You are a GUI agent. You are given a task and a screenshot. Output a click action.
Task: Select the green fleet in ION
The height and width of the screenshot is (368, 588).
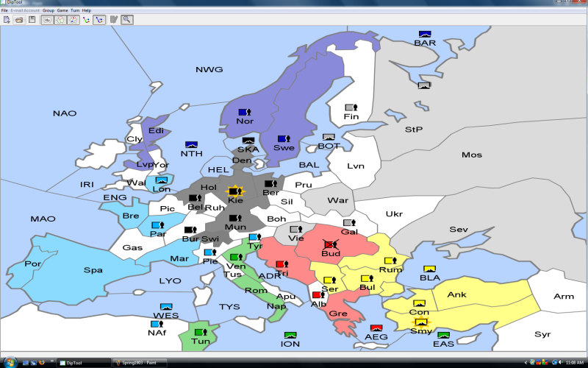pyautogui.click(x=290, y=335)
